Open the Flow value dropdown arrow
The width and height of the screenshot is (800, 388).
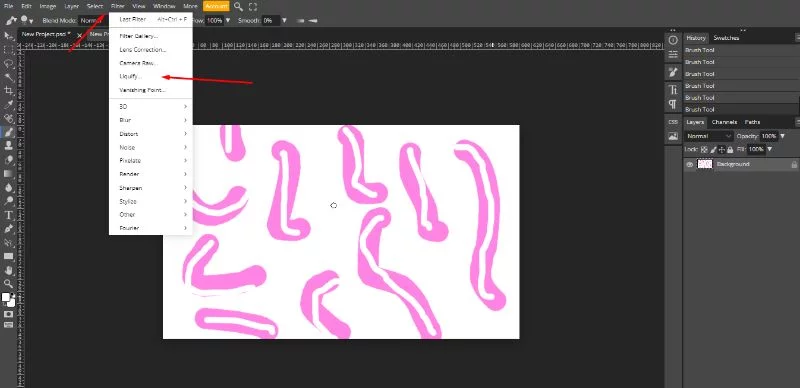pos(228,20)
